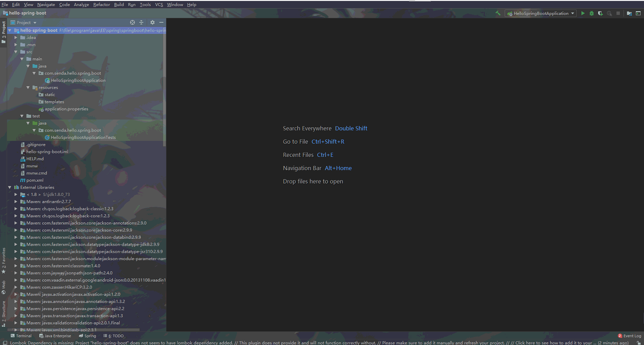Select Maven: com.fasterxml:classmate:1.4.0

(60, 266)
